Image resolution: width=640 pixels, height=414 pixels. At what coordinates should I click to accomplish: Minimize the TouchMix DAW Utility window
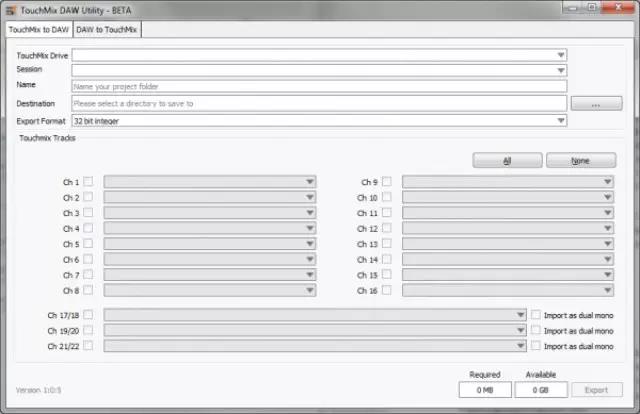pos(573,8)
